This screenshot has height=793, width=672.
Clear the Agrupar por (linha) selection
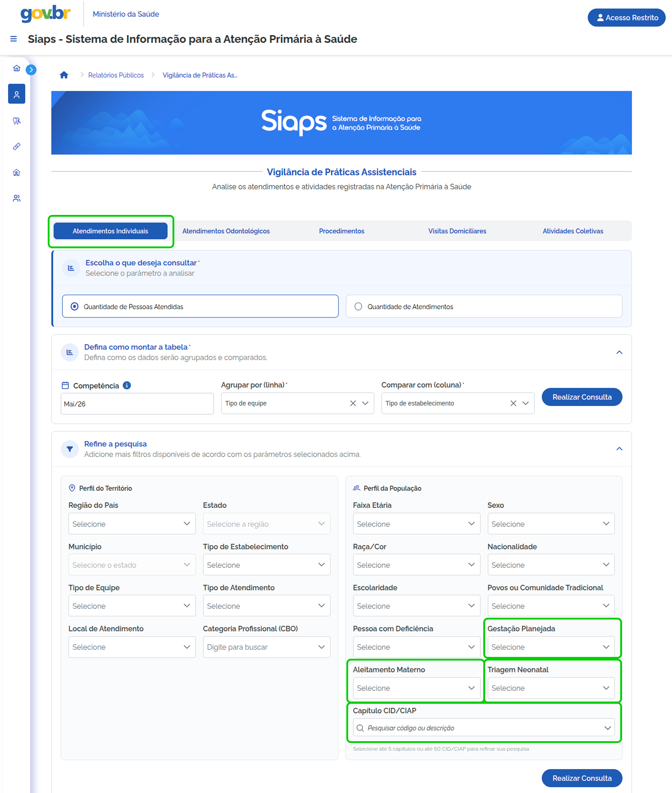pyautogui.click(x=353, y=403)
